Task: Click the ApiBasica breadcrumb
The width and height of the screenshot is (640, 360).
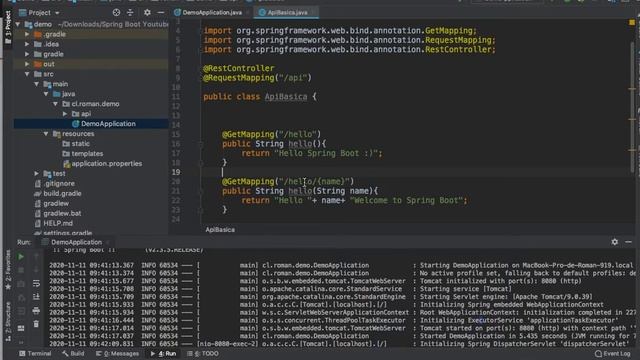Action: click(x=220, y=230)
